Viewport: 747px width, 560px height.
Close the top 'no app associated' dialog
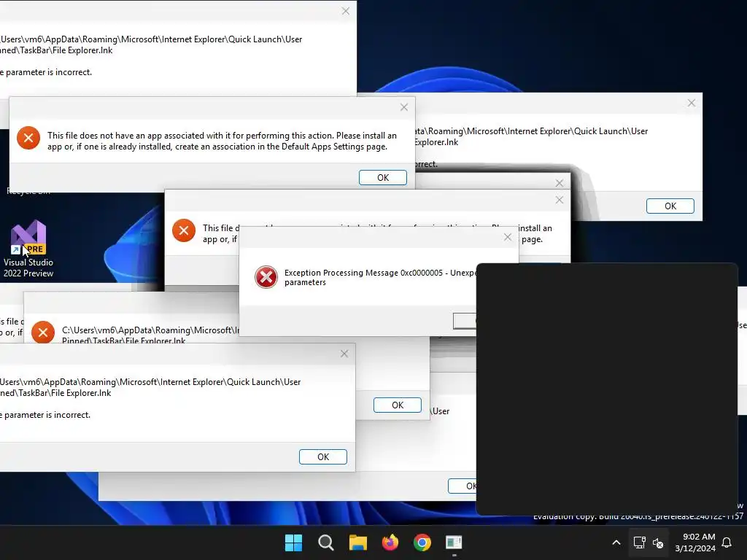pos(404,108)
